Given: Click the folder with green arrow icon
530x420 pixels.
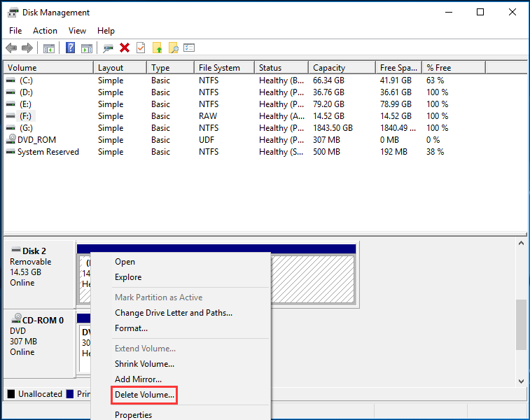Looking at the screenshot, I should 158,48.
